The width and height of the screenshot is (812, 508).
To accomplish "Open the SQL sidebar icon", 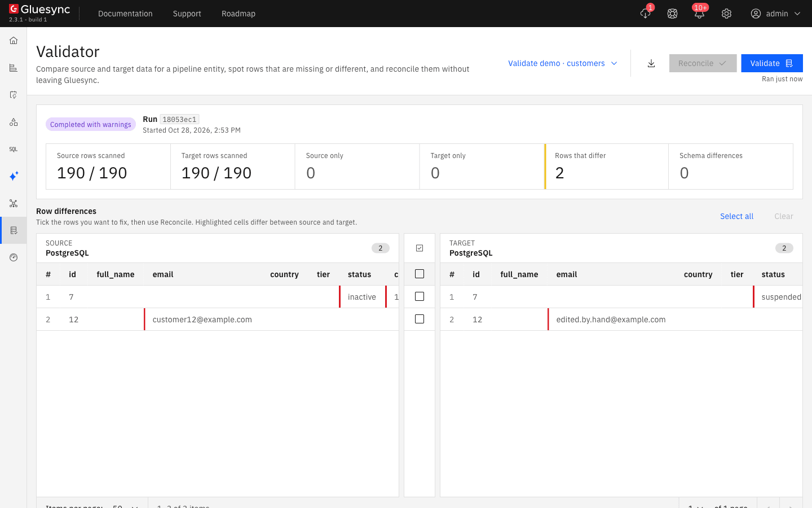I will [14, 149].
